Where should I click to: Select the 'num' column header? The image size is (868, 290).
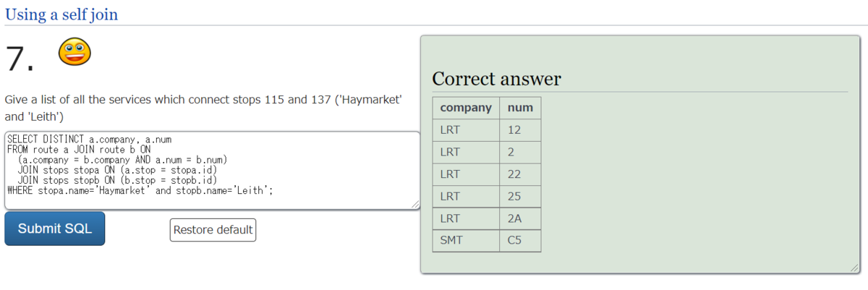(520, 108)
